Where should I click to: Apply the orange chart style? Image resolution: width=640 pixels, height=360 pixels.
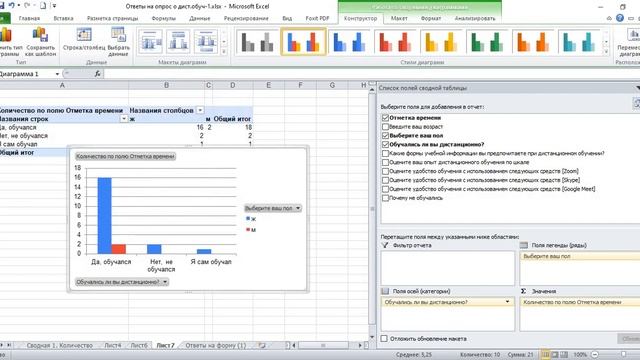coord(533,42)
